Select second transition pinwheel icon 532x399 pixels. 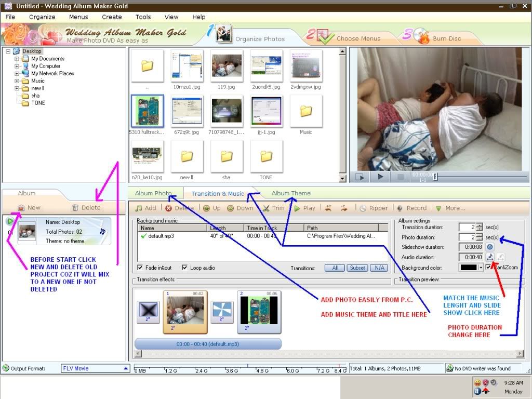coord(222,312)
